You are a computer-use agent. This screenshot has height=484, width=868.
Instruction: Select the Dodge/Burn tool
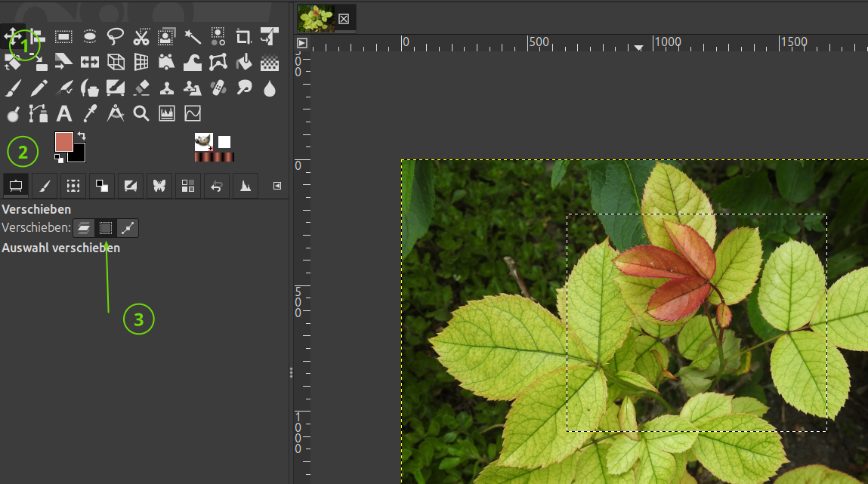point(12,114)
